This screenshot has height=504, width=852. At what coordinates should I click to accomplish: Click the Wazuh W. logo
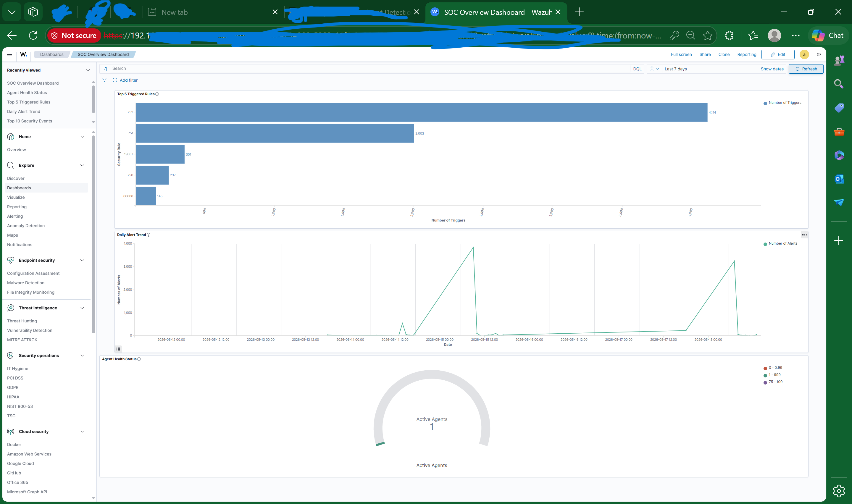(23, 54)
